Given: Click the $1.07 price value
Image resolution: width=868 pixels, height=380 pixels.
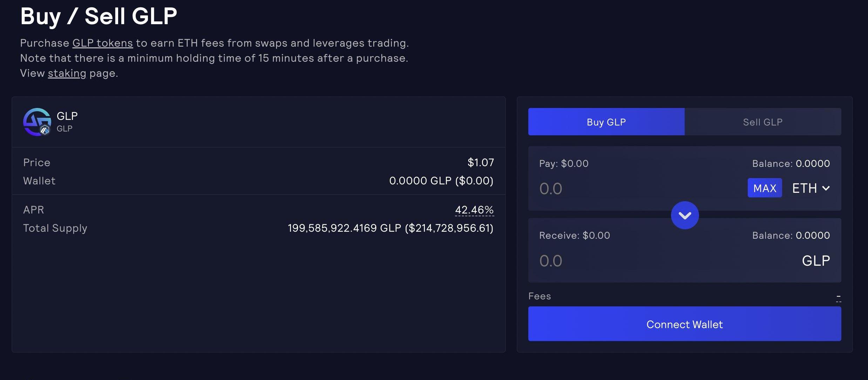Looking at the screenshot, I should 481,162.
